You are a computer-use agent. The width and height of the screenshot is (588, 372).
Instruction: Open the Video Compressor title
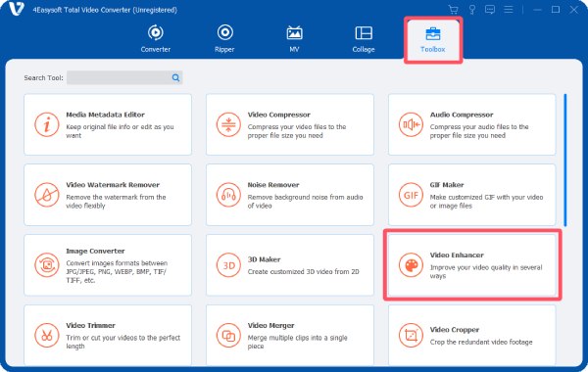pos(278,115)
